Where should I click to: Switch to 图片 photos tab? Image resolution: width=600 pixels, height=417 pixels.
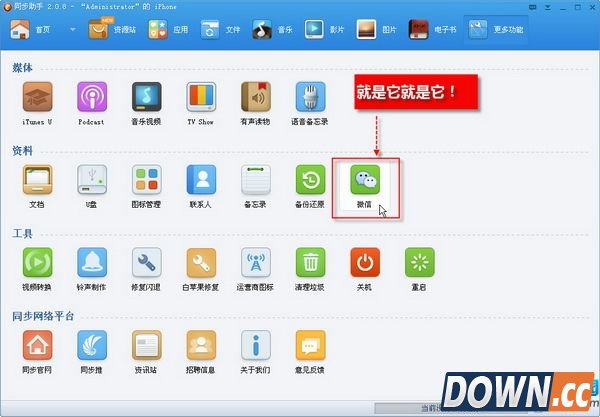(377, 29)
